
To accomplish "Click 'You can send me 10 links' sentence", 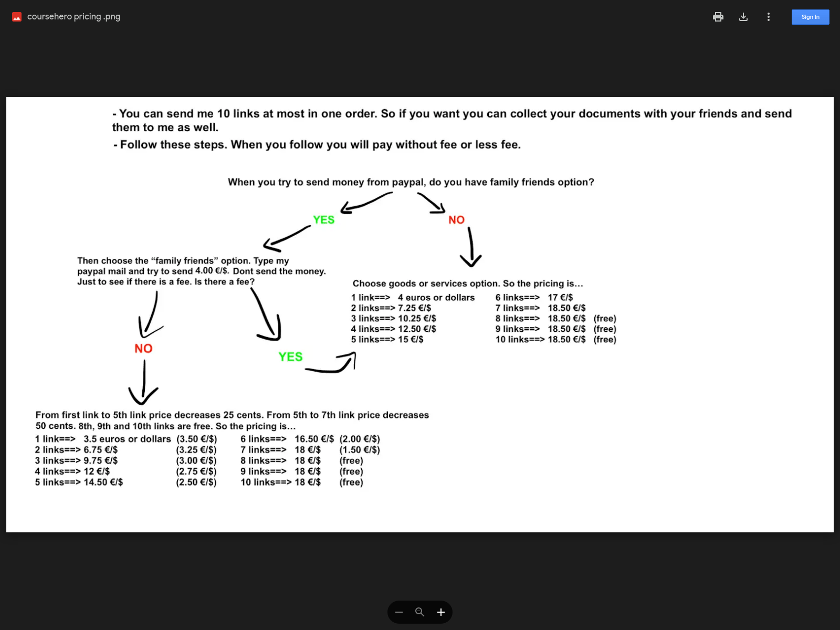I will [x=451, y=120].
